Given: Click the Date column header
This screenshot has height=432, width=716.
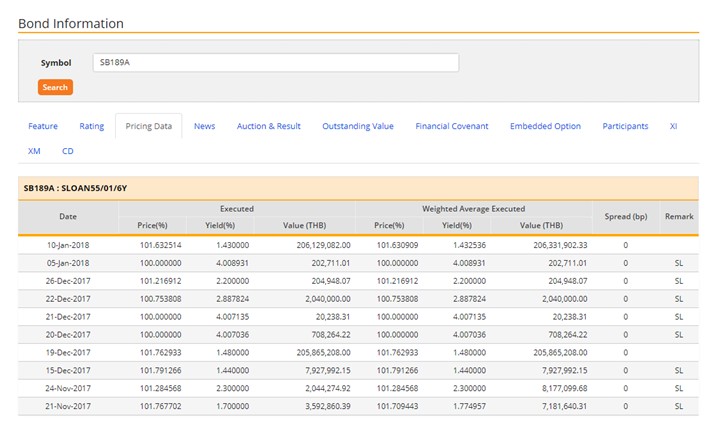Looking at the screenshot, I should 68,217.
